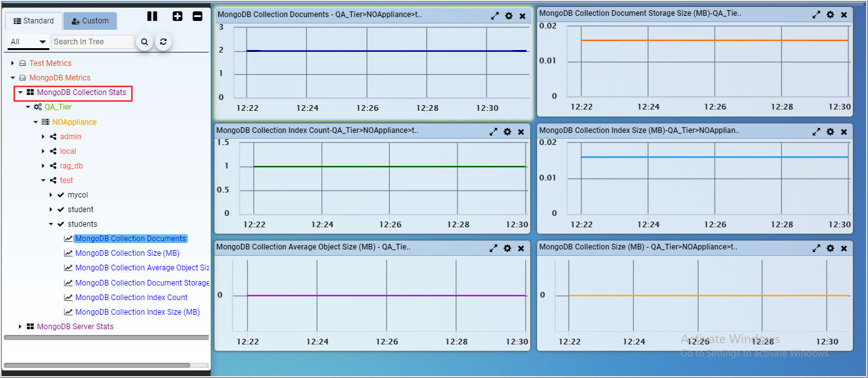The image size is (868, 378).
Task: Maximize the Collection Index Count chart
Action: point(493,132)
